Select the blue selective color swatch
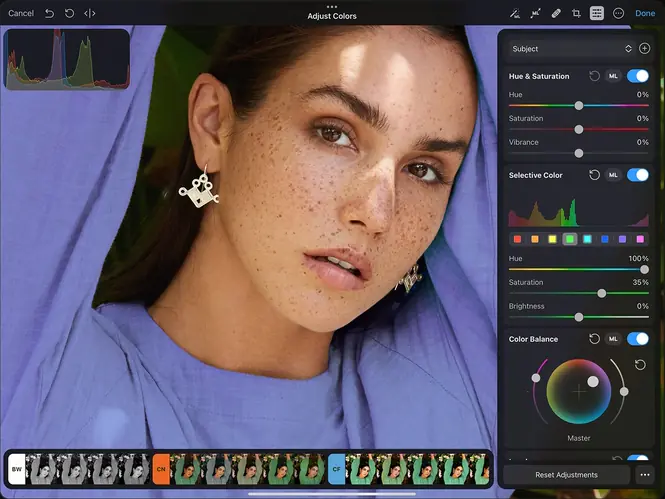665x499 pixels. [605, 239]
